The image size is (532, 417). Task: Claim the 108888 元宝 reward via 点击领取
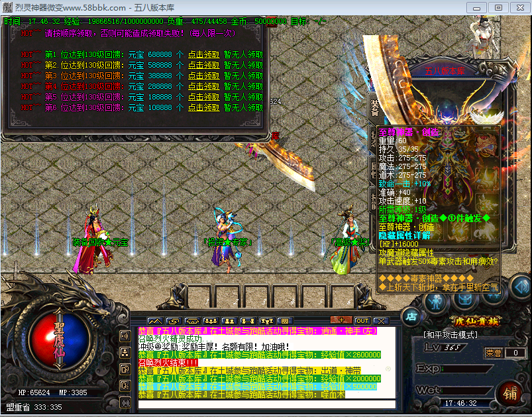point(204,107)
